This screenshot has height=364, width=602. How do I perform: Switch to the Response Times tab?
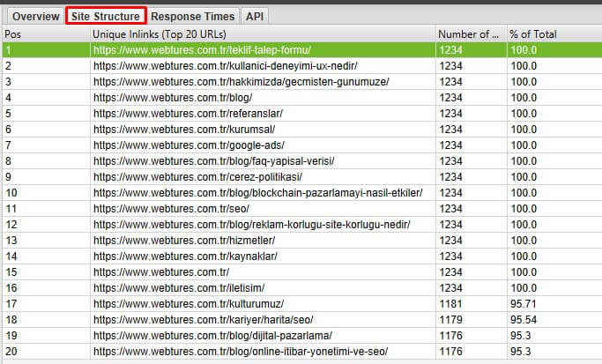[x=192, y=17]
